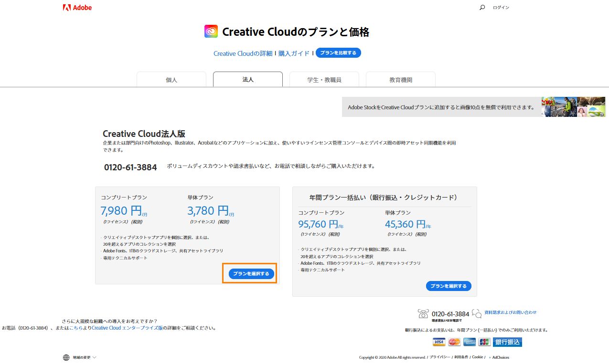Screen dimensions: 609x364
Task: Open the プライバシー footer link
Action: (x=439, y=357)
